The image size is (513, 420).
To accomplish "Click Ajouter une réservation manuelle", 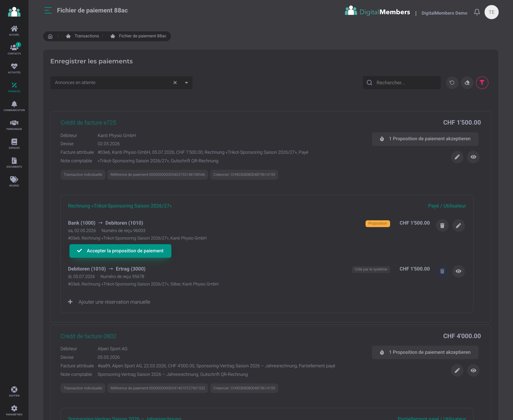I will pyautogui.click(x=109, y=302).
